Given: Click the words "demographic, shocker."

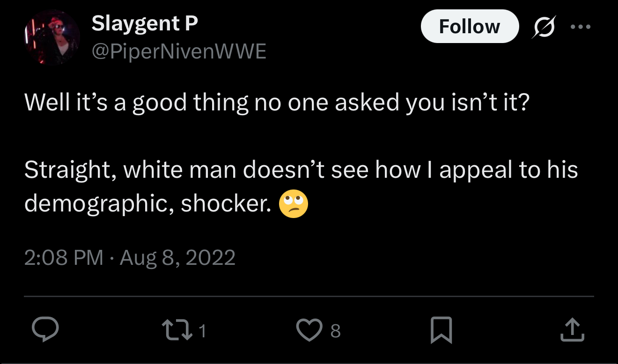Looking at the screenshot, I should coord(148,204).
